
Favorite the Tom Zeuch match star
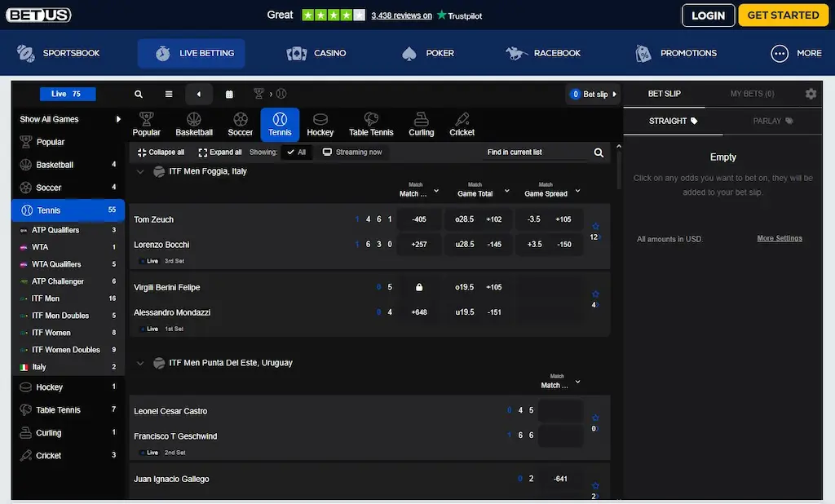tap(595, 227)
